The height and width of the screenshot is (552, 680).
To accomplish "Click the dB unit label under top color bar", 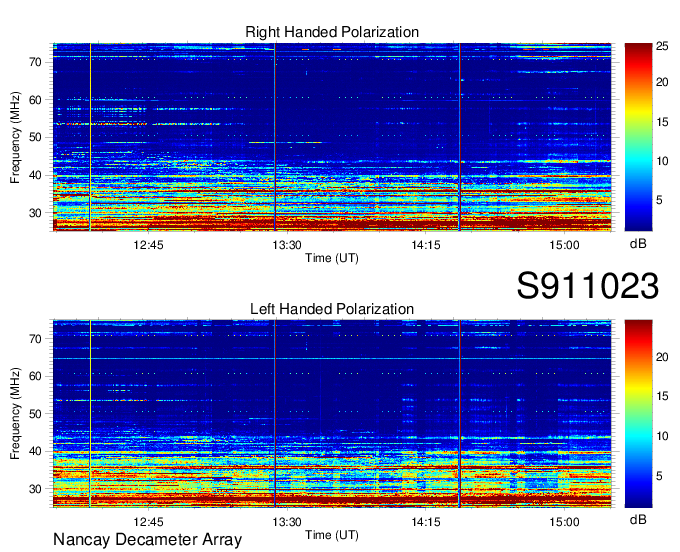I will click(638, 244).
